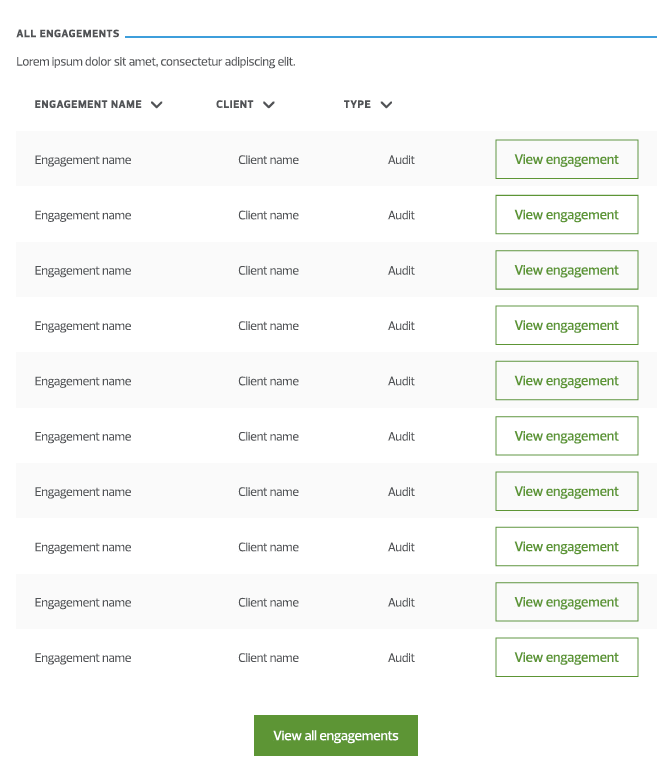The image size is (667, 764).
Task: Expand the Type column chevron
Action: 386,105
